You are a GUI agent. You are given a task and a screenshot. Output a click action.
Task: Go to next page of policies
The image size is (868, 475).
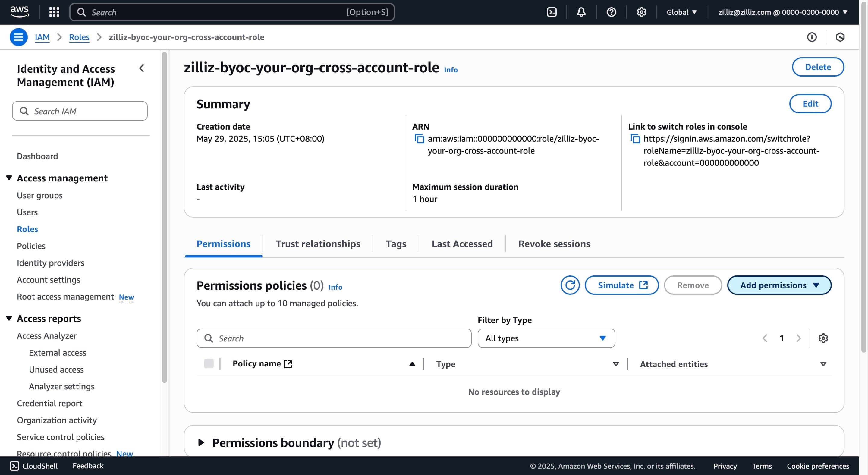tap(798, 338)
